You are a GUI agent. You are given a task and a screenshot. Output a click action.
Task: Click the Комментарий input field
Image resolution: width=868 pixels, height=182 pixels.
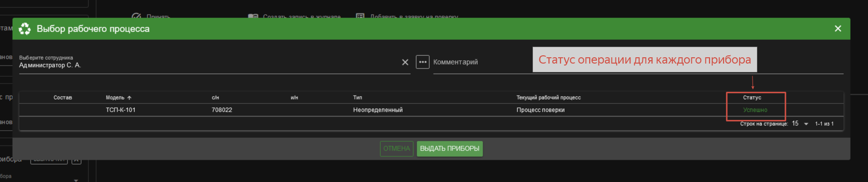(x=638, y=63)
